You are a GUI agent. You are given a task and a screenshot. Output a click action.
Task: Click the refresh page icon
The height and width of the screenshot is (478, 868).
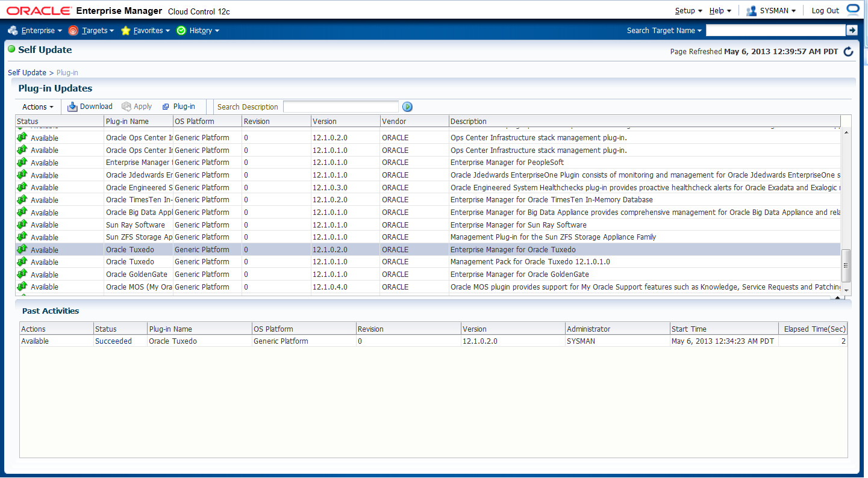coord(848,52)
